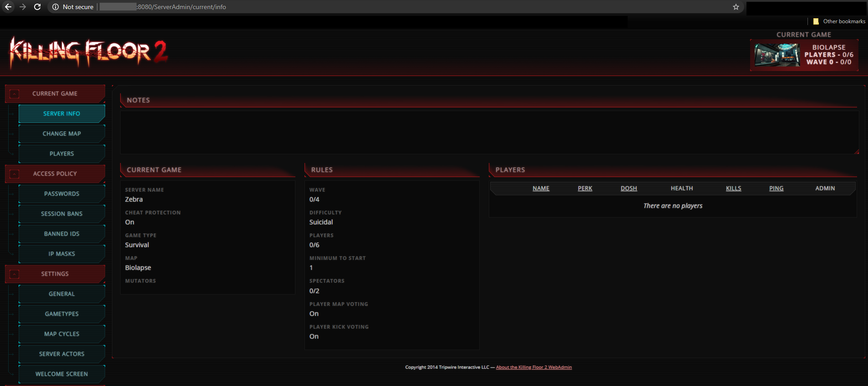This screenshot has height=386, width=868.
Task: Open the Map Cycles page
Action: point(62,334)
